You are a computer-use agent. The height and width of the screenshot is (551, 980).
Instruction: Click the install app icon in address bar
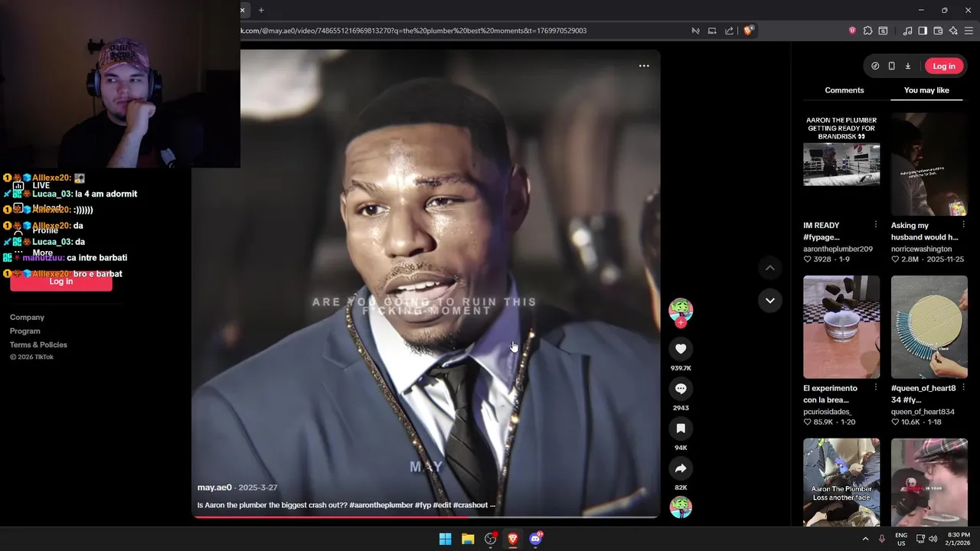tap(712, 31)
